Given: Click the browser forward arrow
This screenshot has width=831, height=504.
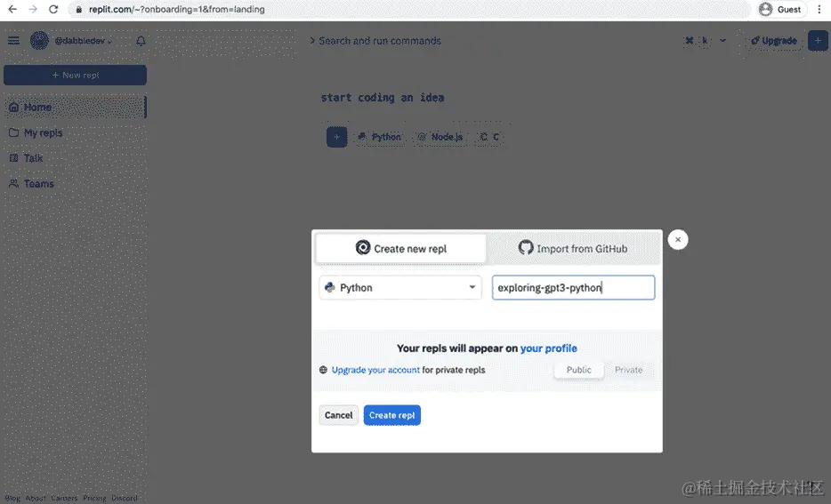Looking at the screenshot, I should tap(33, 9).
